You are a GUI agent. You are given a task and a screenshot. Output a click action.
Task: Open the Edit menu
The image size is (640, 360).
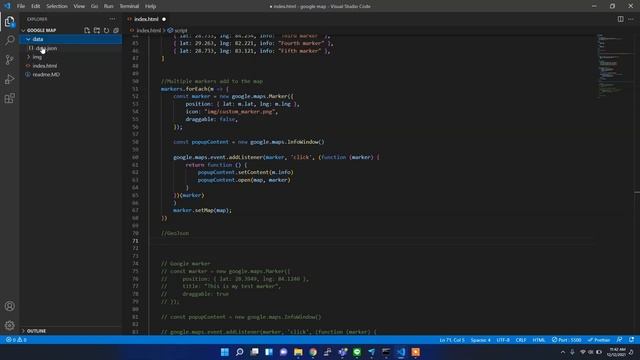36,6
